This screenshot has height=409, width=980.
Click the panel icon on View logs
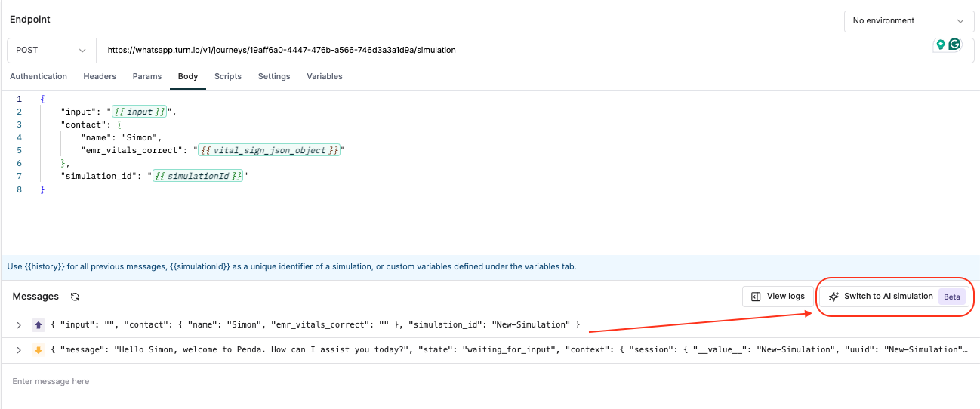756,297
